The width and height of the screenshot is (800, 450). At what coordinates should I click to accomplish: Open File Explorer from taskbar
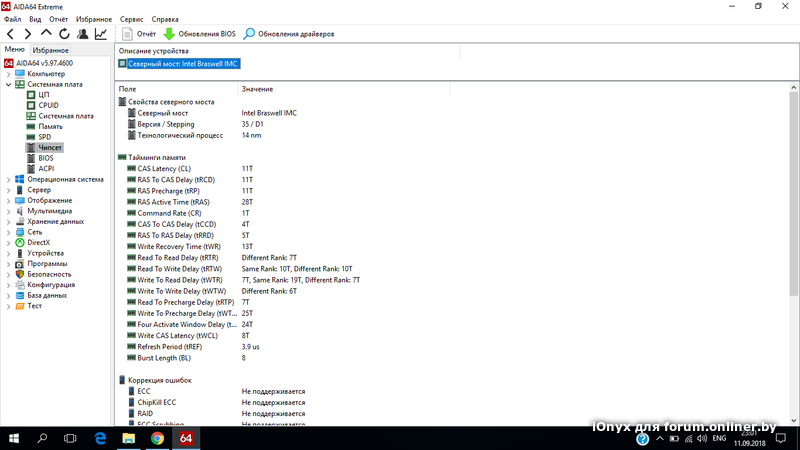pos(129,438)
